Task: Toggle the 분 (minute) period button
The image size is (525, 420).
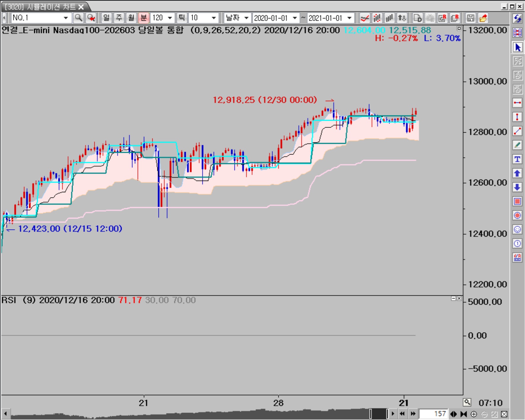Action: pos(144,18)
